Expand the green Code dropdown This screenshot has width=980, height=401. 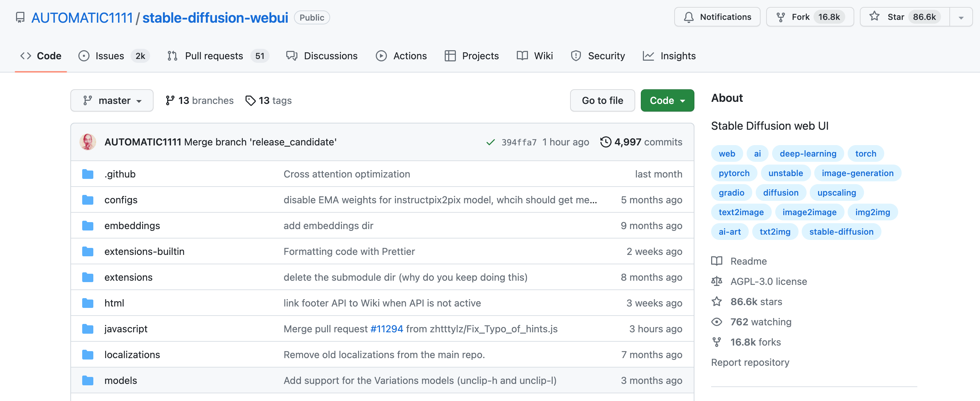667,100
